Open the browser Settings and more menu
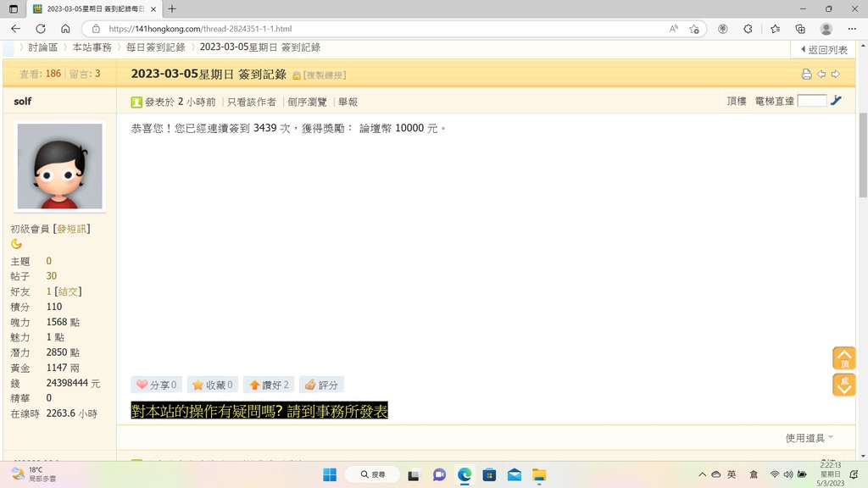This screenshot has width=868, height=488. coord(852,29)
